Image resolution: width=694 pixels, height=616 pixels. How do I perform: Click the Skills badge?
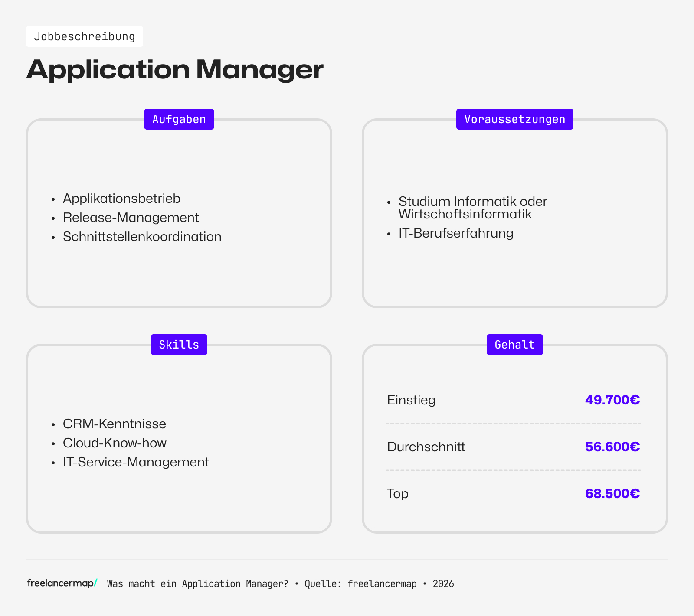(x=179, y=344)
